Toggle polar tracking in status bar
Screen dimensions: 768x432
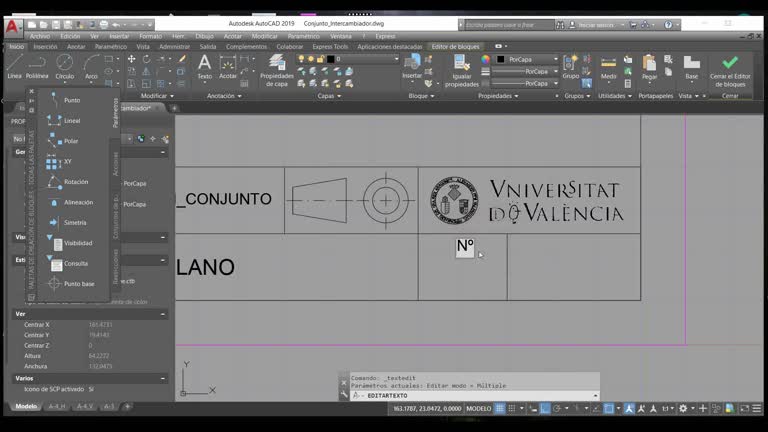point(557,408)
